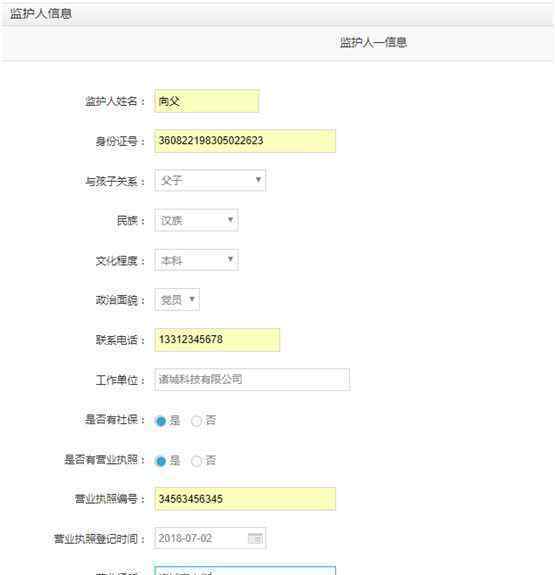
Task: Click the 监护人姓名 input field
Action: coord(207,101)
